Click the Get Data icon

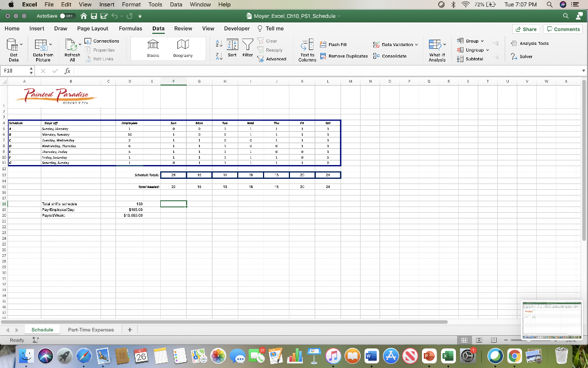pyautogui.click(x=13, y=45)
